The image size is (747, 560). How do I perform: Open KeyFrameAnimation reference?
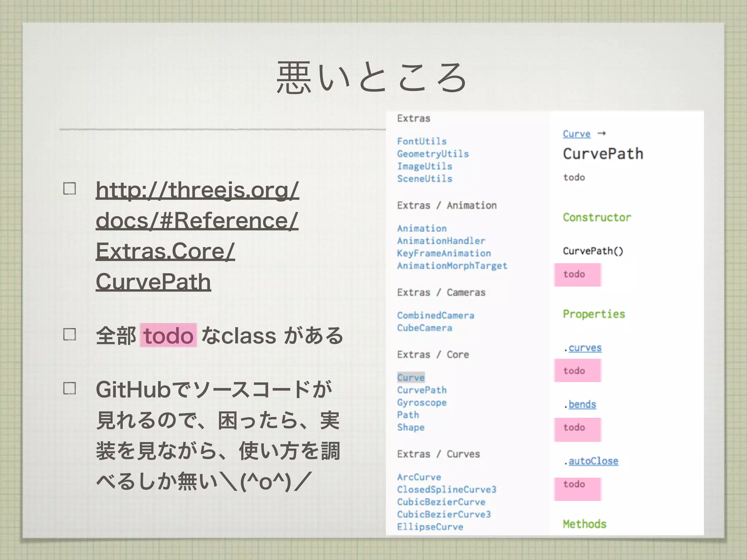[444, 253]
